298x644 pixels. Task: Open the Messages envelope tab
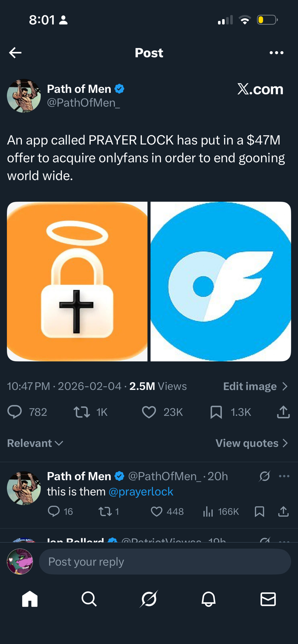(268, 599)
